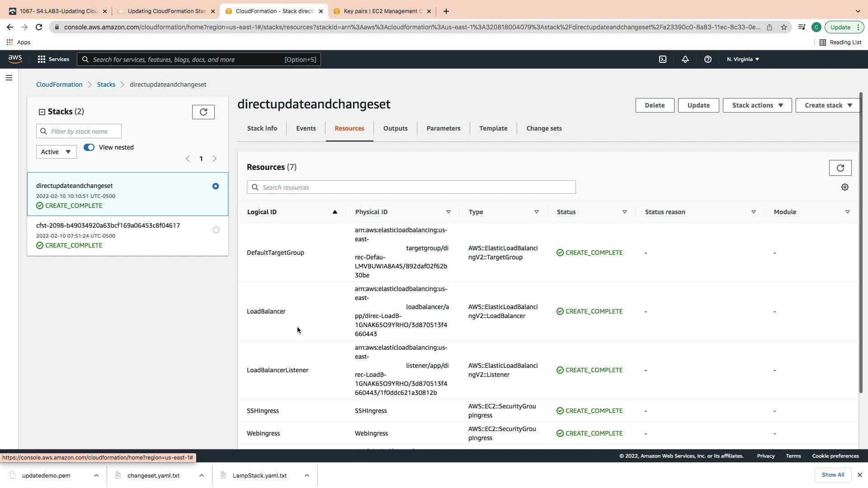Open the notifications bell icon

click(x=685, y=59)
